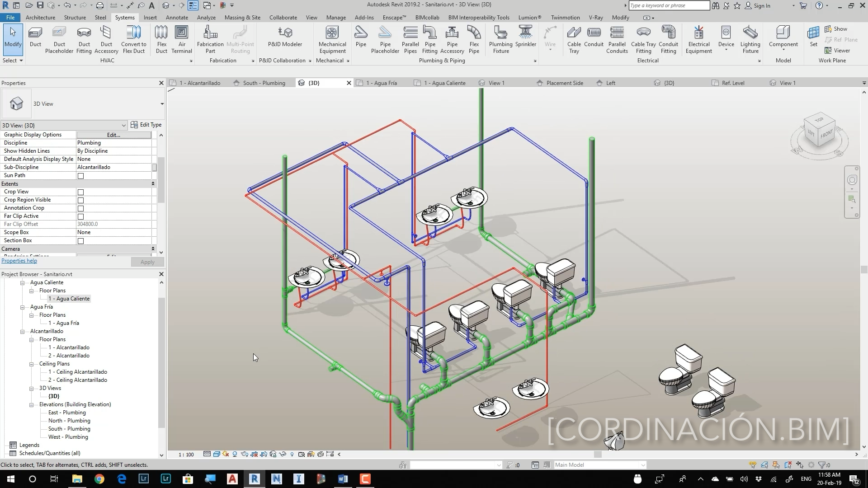
Task: Collapse the Elevations (Building Elevation) node
Action: coord(32,405)
